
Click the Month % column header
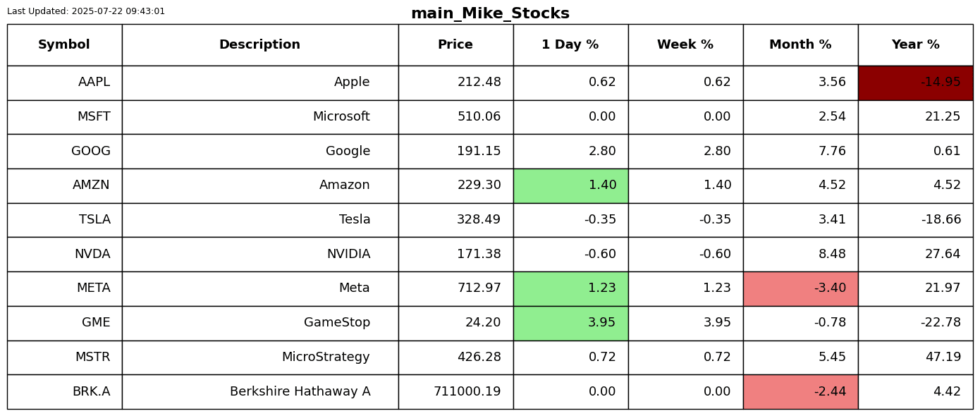800,45
